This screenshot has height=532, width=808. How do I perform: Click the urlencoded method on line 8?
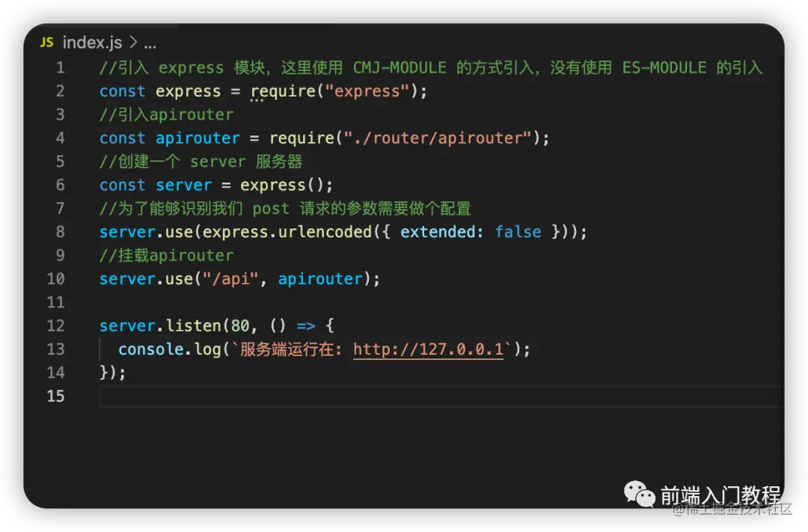[325, 232]
